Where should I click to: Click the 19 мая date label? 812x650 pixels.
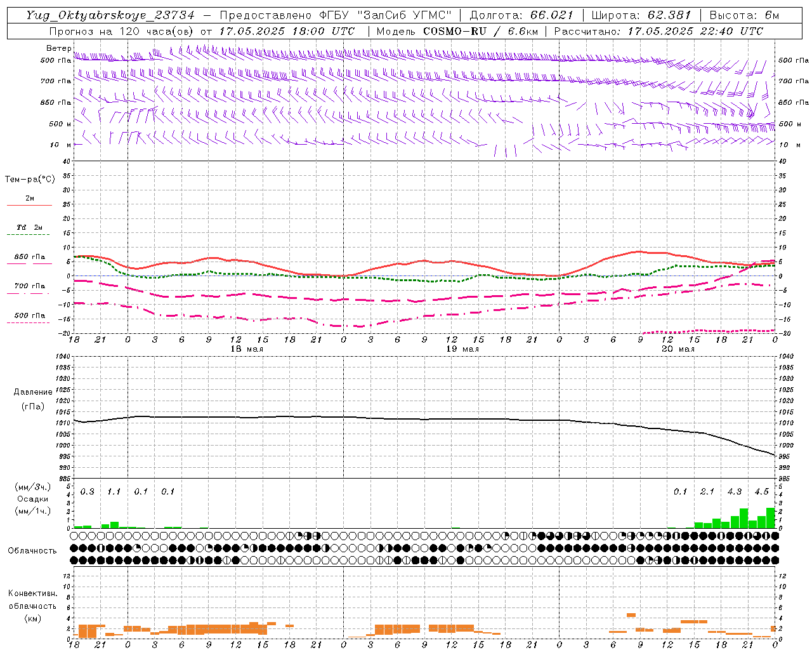click(462, 349)
